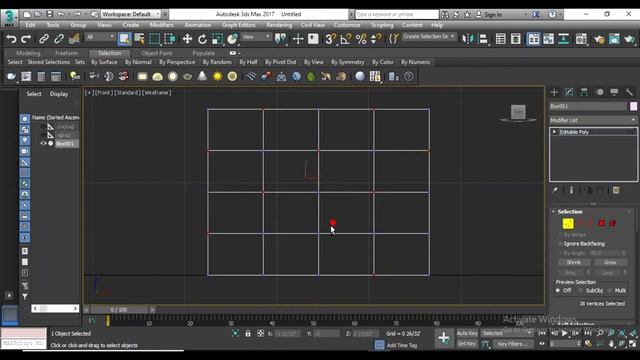Click the Redo arrow icon
This screenshot has height=360, width=640.
click(x=26, y=39)
